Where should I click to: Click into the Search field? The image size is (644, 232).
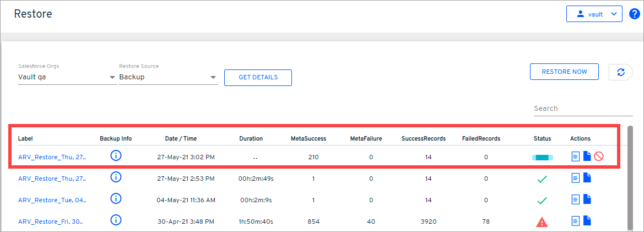click(576, 109)
